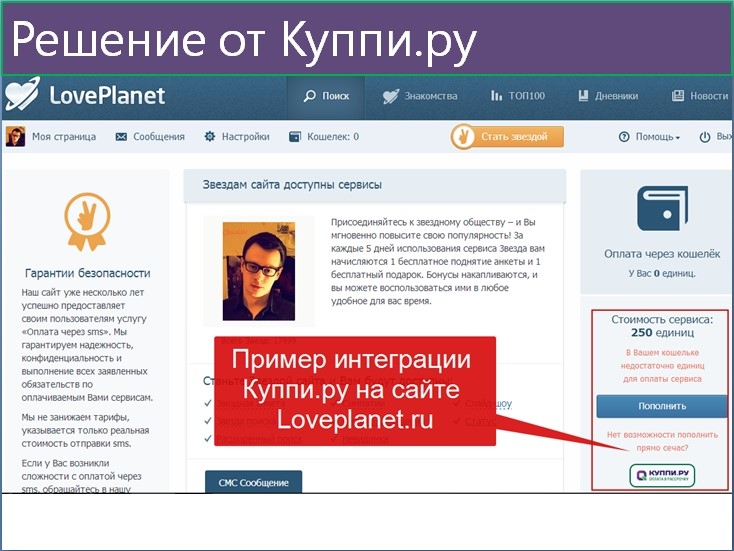Click the envelope icon beside Сообщения
The height and width of the screenshot is (551, 734).
pyautogui.click(x=121, y=137)
